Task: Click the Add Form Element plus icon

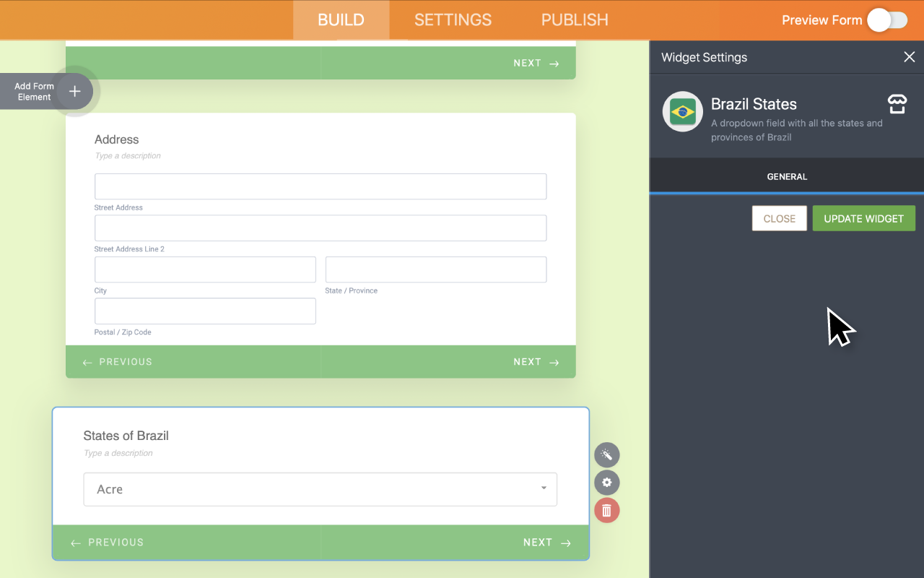Action: point(74,90)
